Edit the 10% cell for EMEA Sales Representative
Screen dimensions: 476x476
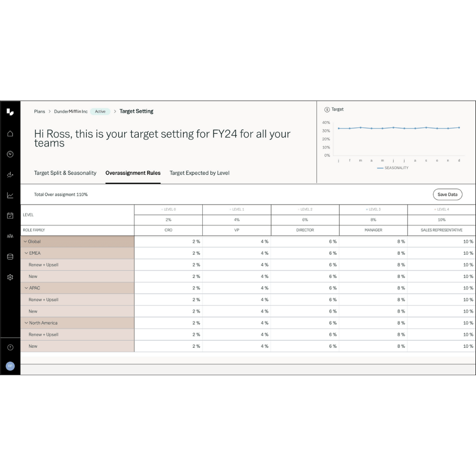click(x=441, y=253)
